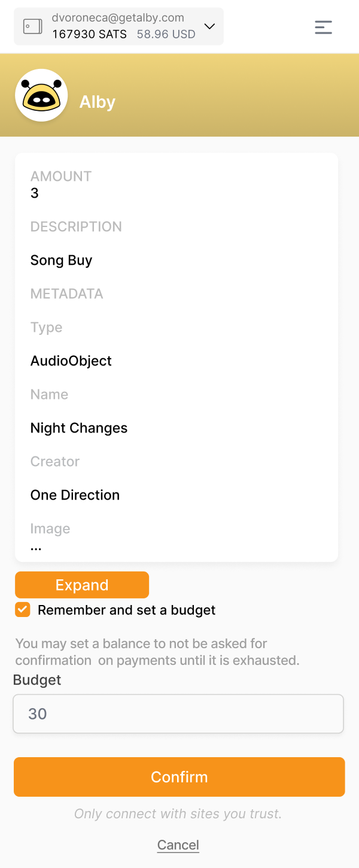Click the Remember and set a budget label
Image resolution: width=359 pixels, height=868 pixels.
tap(127, 610)
